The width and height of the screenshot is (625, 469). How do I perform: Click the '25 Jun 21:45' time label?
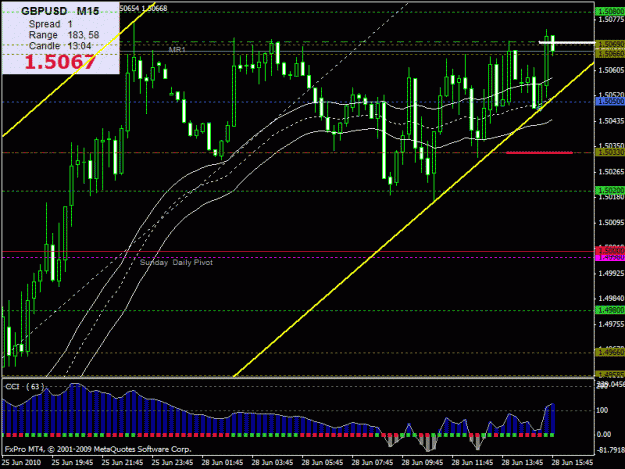point(122,462)
